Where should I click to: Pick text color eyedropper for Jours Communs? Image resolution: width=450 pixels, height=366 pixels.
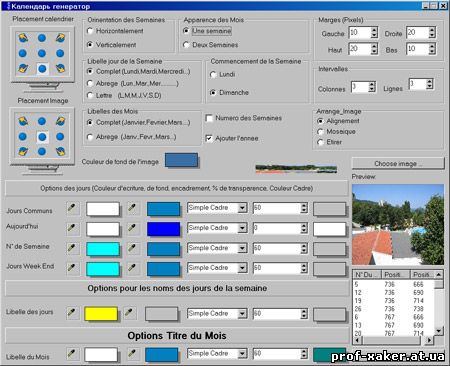(x=72, y=208)
